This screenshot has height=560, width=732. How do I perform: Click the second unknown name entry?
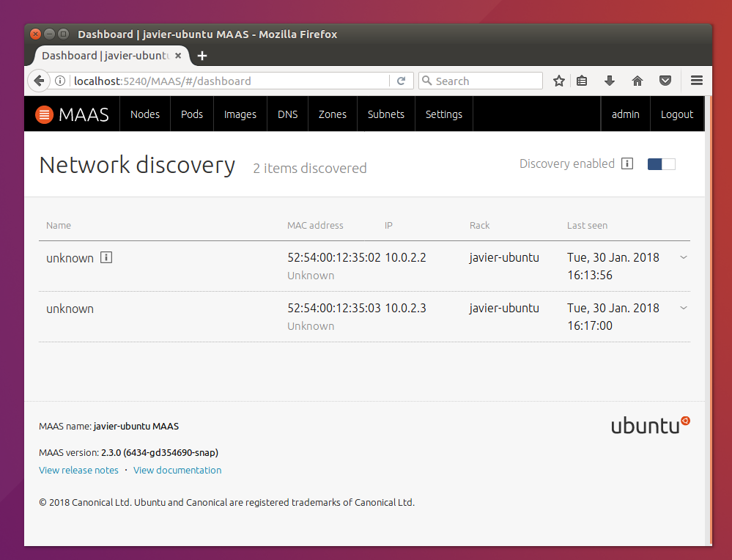(x=70, y=309)
